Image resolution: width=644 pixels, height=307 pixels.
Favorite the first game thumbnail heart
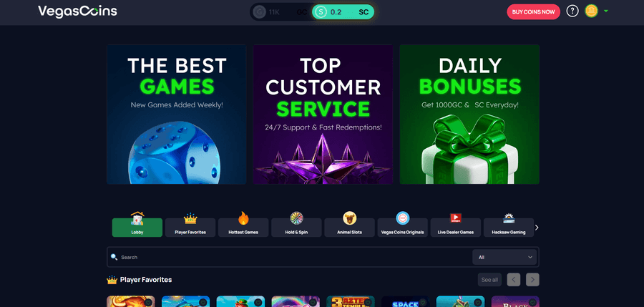click(x=148, y=303)
